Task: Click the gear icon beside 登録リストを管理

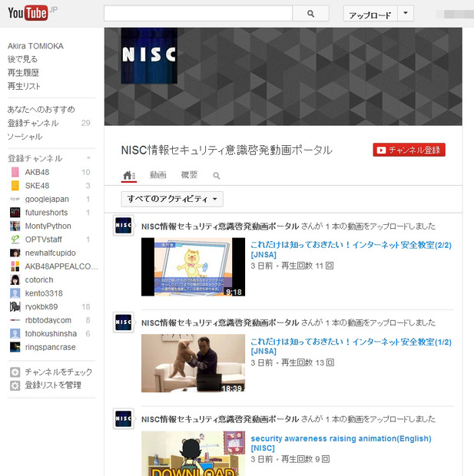Action: click(x=15, y=385)
